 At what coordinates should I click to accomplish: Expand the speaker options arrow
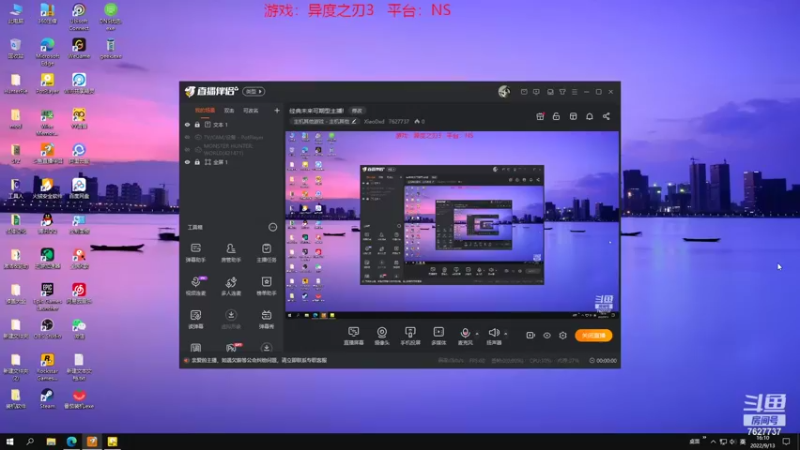click(506, 334)
